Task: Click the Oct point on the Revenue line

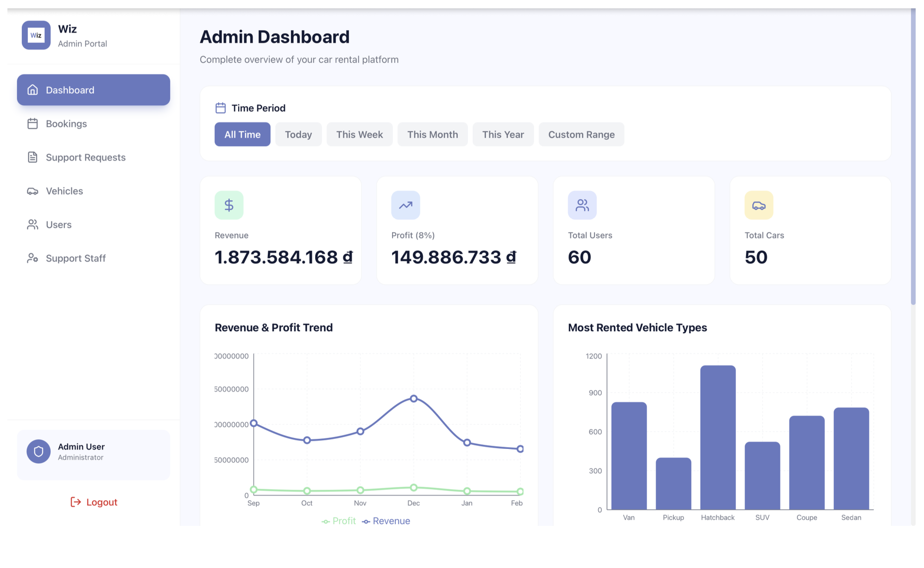Action: tap(307, 440)
